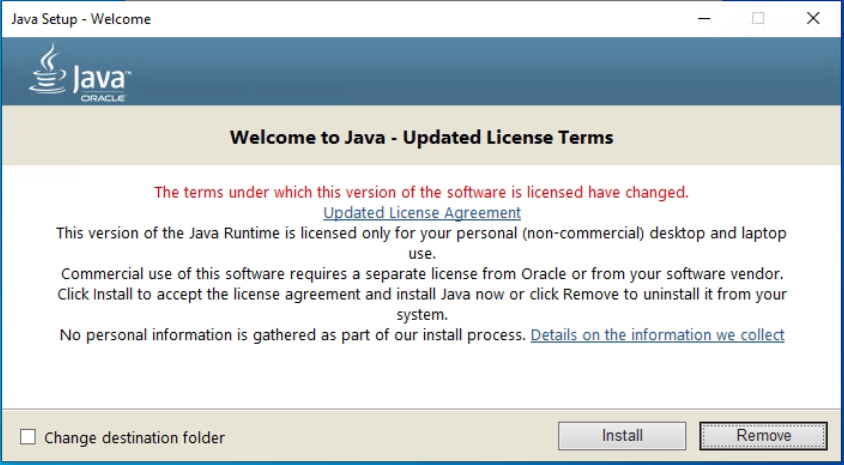This screenshot has width=844, height=465.
Task: Open the Updated License Agreement link
Action: (422, 213)
